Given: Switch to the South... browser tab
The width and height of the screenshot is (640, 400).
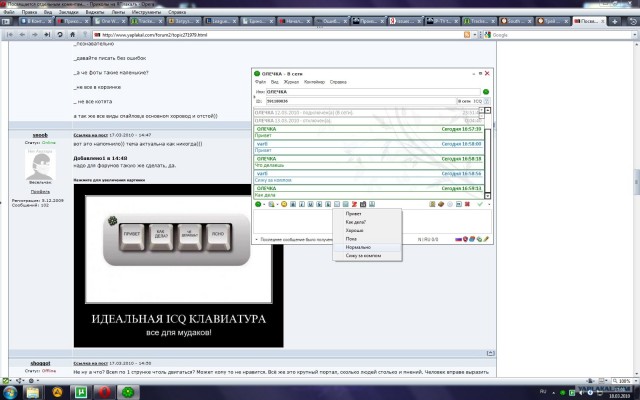Looking at the screenshot, I should (x=516, y=21).
